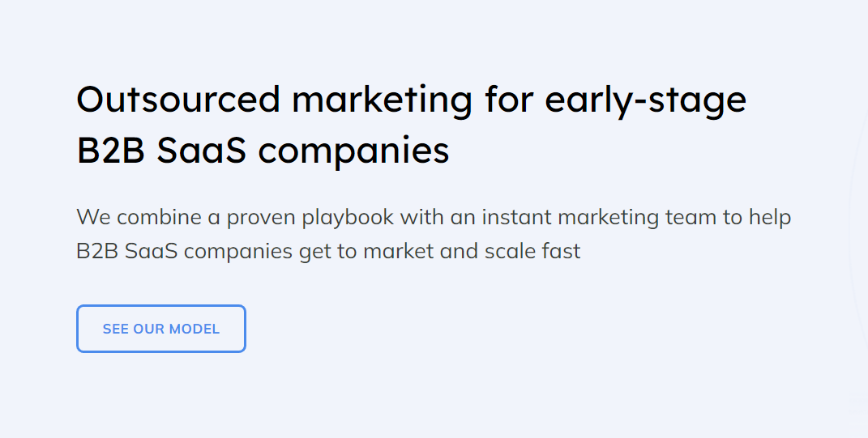Click "companies" in the large headline

[x=355, y=151]
